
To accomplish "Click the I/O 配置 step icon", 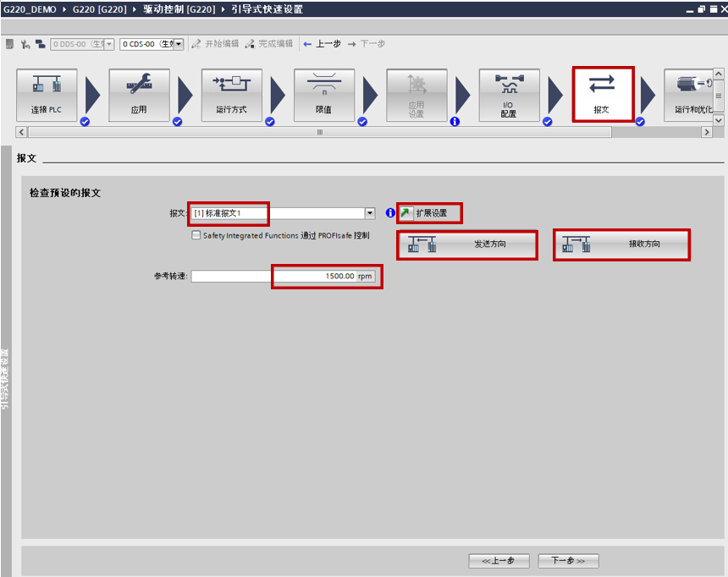I will [x=508, y=95].
